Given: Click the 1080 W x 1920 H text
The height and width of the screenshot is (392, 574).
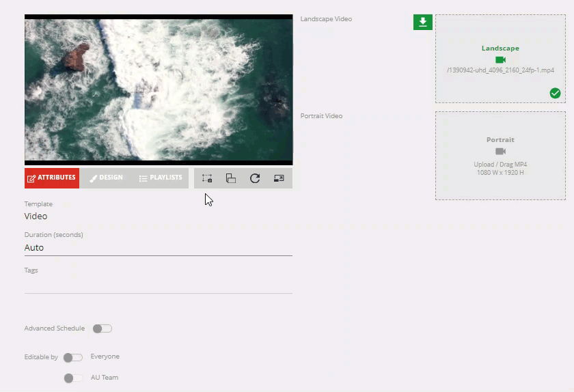Looking at the screenshot, I should [500, 172].
